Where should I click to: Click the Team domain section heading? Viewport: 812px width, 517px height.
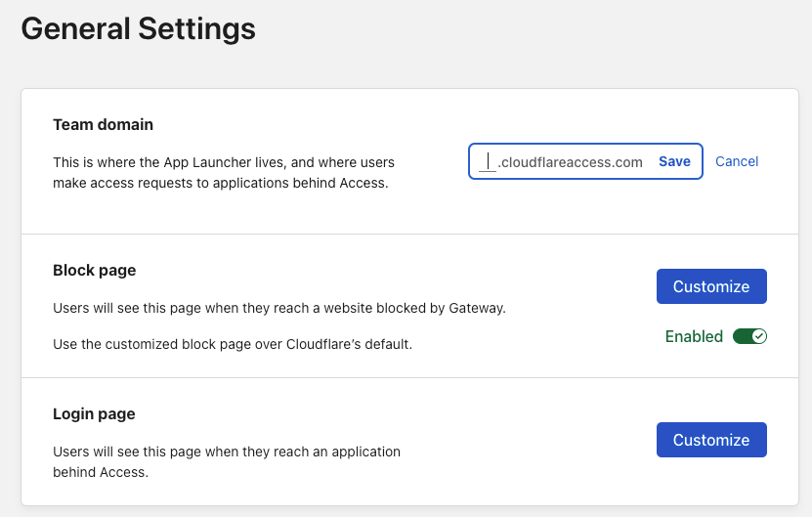tap(103, 124)
